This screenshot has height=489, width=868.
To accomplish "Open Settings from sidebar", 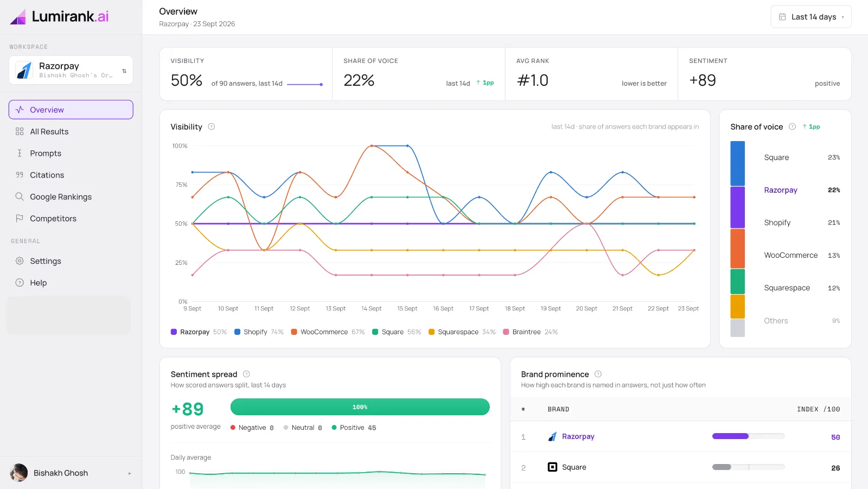I will coord(71,261).
